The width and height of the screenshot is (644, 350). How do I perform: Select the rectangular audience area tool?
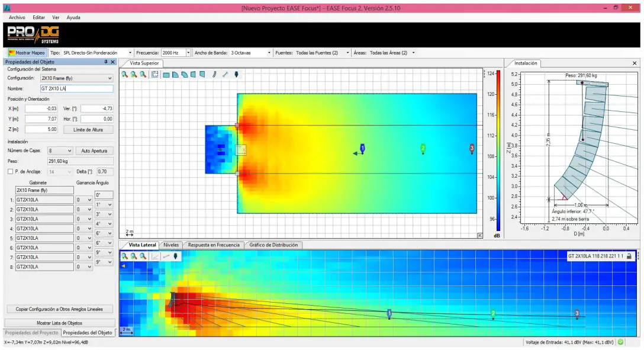[166, 75]
